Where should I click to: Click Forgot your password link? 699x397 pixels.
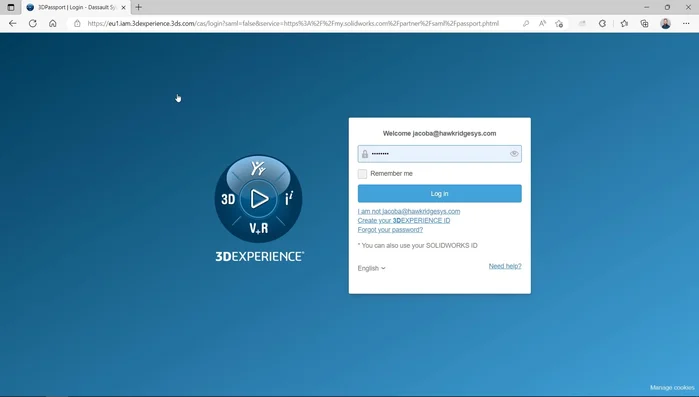click(x=390, y=230)
